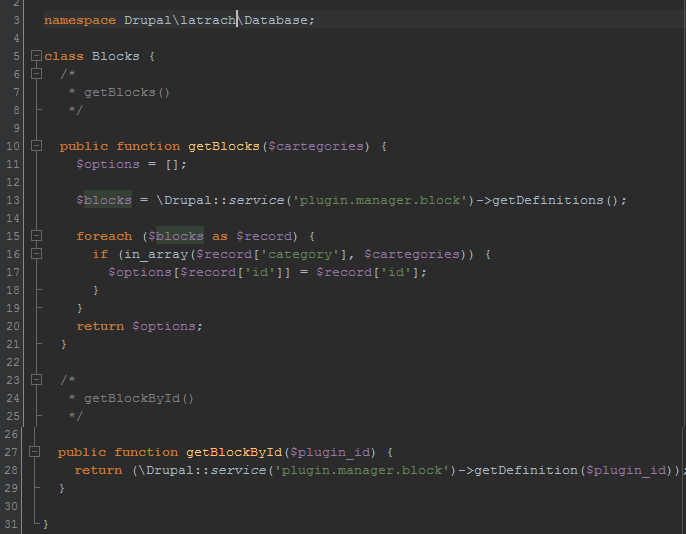Click line number 3 in the gutter

click(16, 20)
